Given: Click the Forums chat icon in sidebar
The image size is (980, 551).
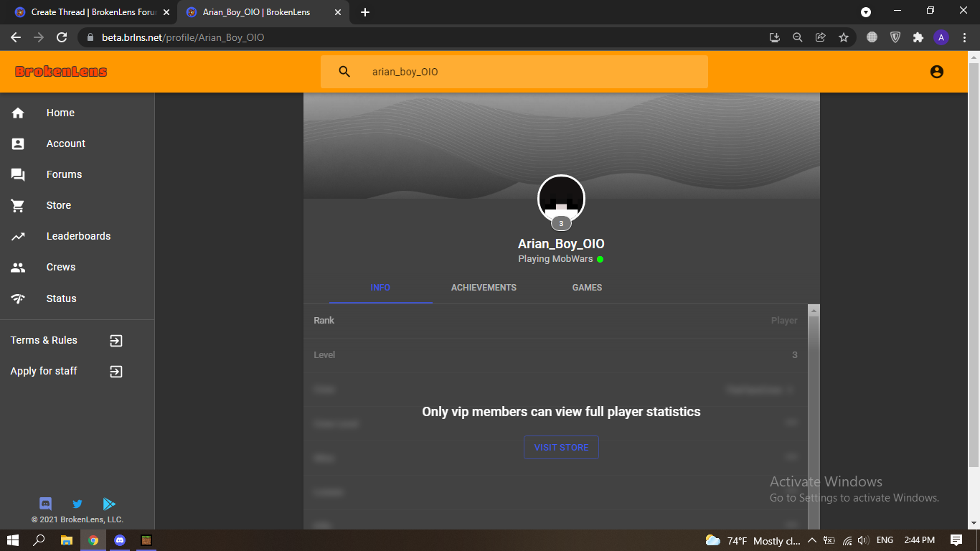Looking at the screenshot, I should [18, 174].
